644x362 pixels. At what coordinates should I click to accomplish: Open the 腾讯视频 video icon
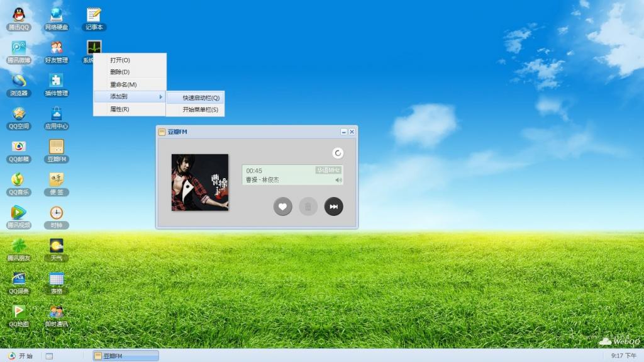click(19, 217)
